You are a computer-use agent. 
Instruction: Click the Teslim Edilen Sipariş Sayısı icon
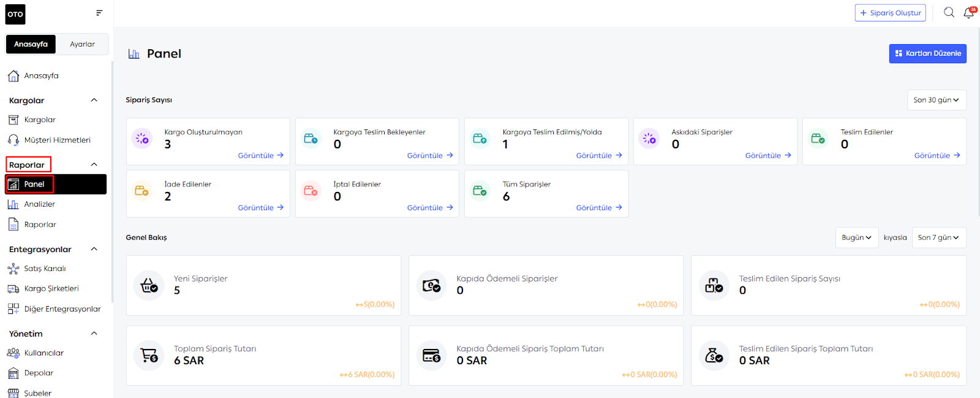(714, 286)
